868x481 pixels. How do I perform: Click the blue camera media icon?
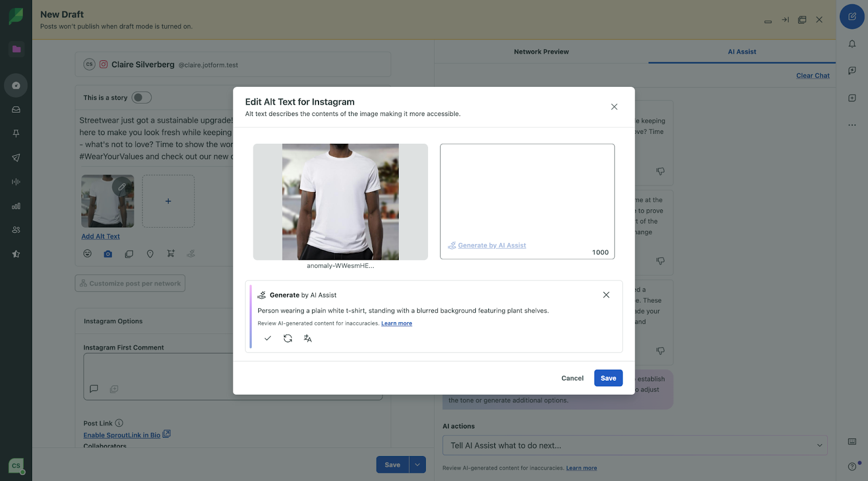tap(108, 254)
